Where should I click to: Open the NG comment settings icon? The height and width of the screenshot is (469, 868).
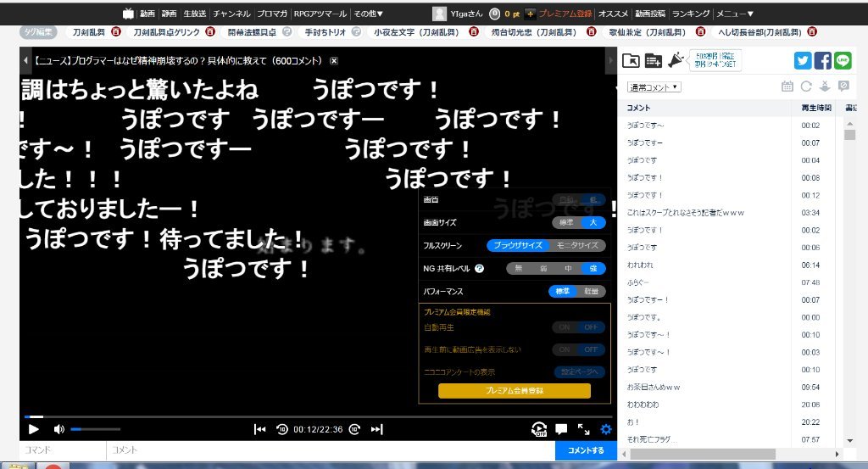[x=843, y=87]
